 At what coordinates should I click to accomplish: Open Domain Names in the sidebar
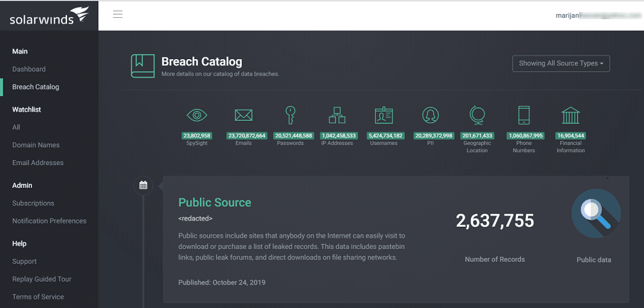pos(36,145)
